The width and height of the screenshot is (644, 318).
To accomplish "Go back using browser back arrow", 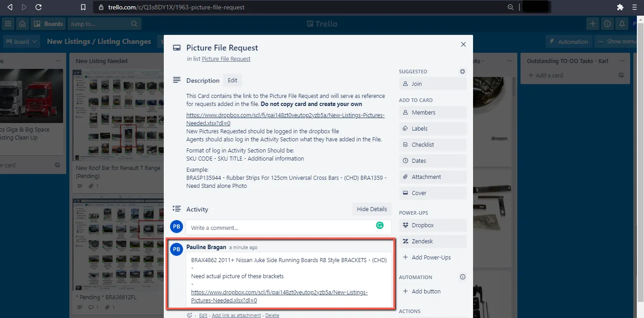I will coord(10,7).
